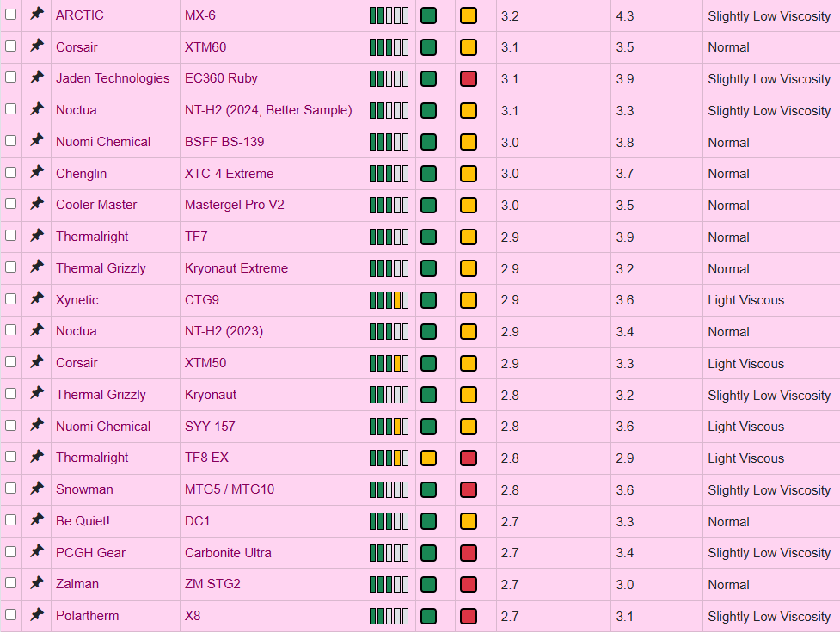The width and height of the screenshot is (840, 633).
Task: Open the Kryonaut Extreme product link
Action: click(236, 268)
